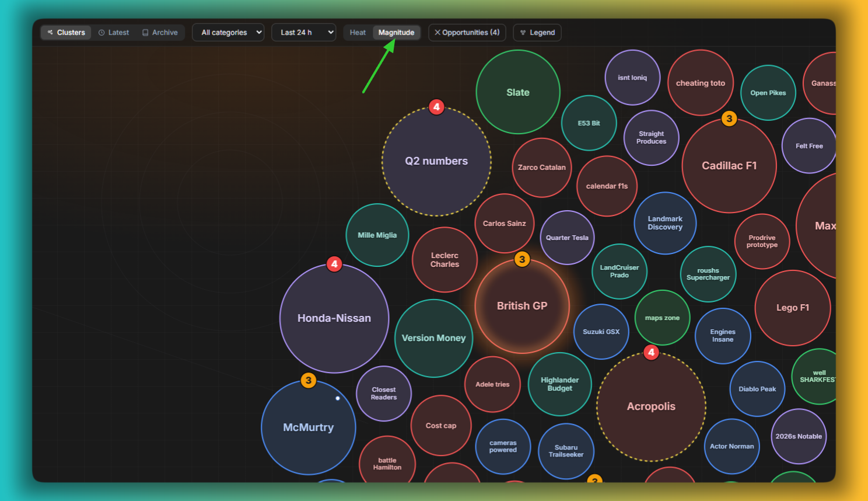The image size is (868, 501).
Task: Open the Latest tab
Action: point(114,33)
